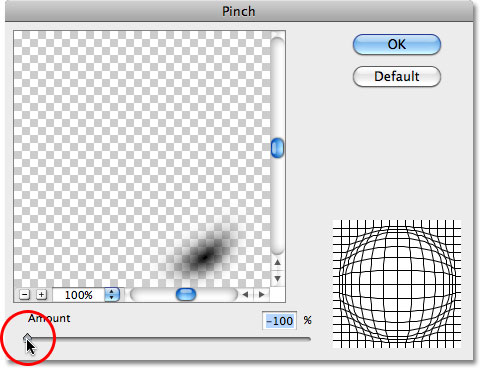The image size is (480, 368).
Task: Zoom in preview with plus icon
Action: tap(41, 295)
